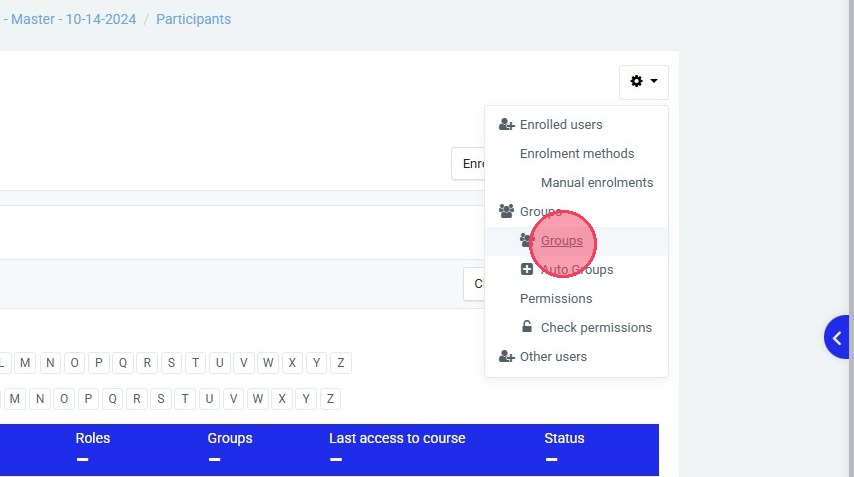Sort table by Groups column header
This screenshot has height=477, width=854.
pyautogui.click(x=229, y=438)
